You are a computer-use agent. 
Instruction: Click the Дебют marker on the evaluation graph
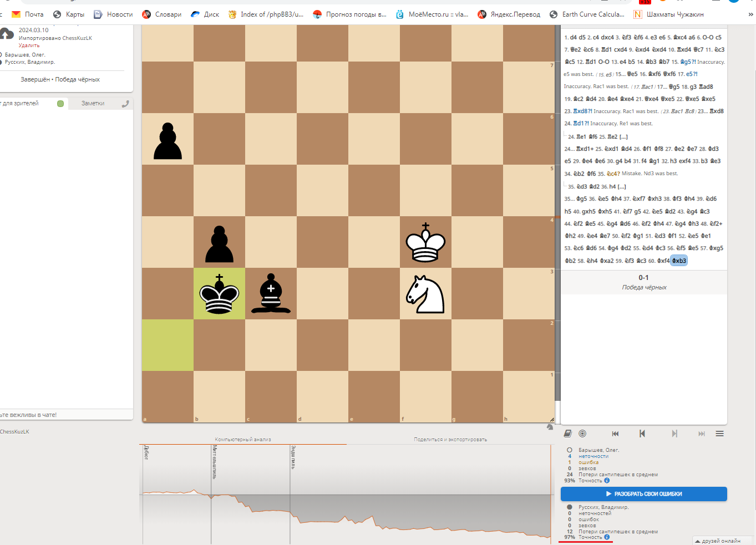pos(146,452)
